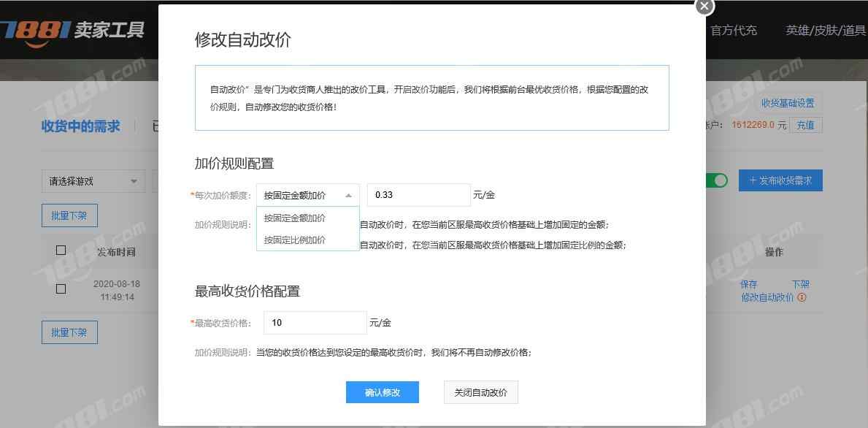The width and height of the screenshot is (868, 428).
Task: Click the 操作 column header
Action: coord(773,252)
